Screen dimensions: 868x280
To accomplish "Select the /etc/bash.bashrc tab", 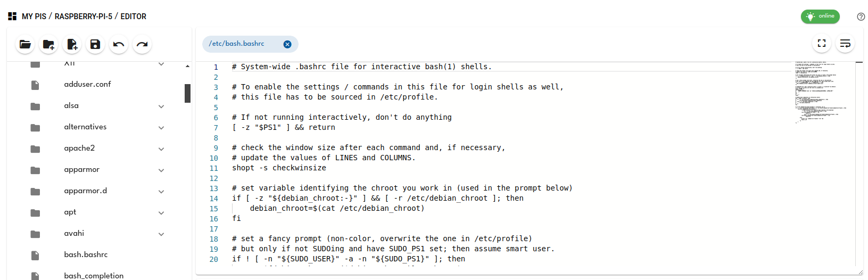I will point(237,44).
